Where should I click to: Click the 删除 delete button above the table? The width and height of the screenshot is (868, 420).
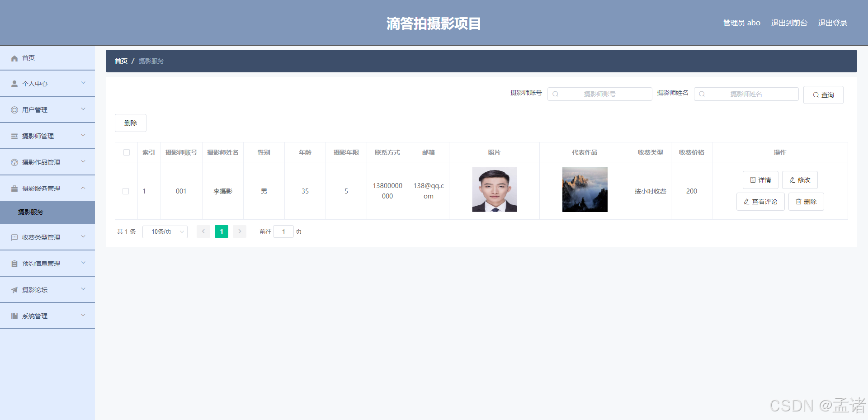point(130,123)
